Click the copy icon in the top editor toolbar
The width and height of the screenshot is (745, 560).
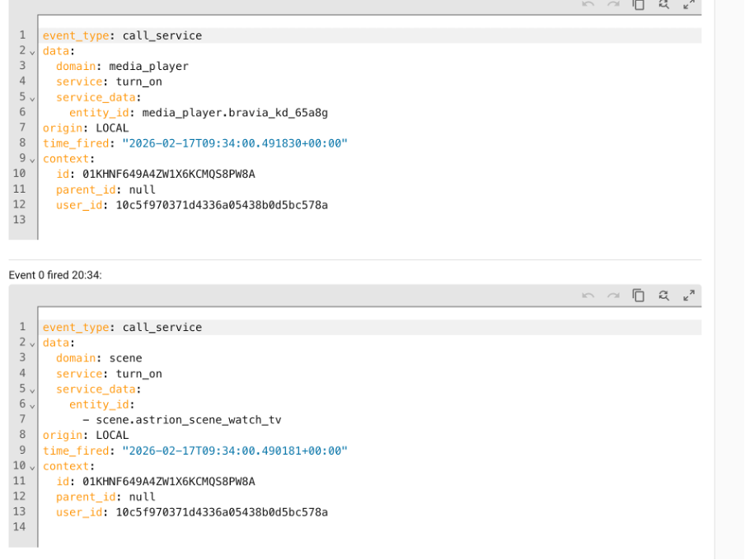click(x=638, y=5)
